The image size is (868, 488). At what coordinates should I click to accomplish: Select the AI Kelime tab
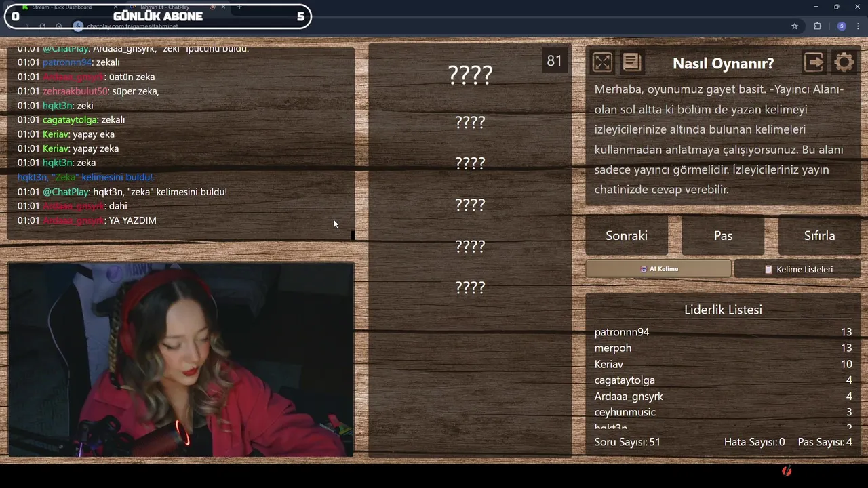tap(658, 268)
